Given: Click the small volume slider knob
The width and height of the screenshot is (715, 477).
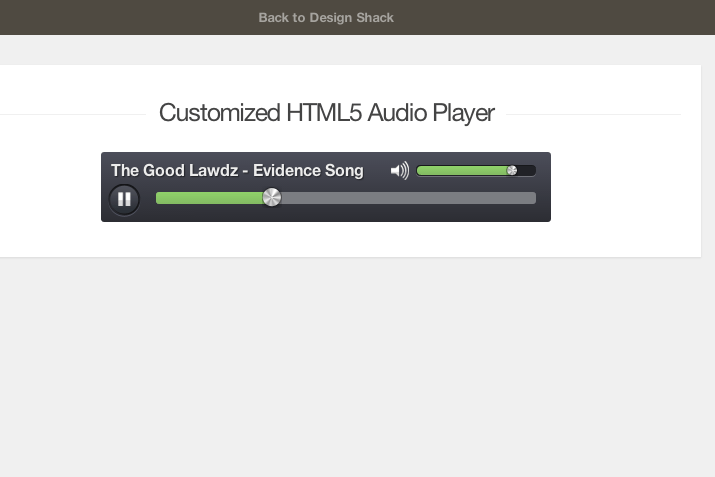Looking at the screenshot, I should (512, 170).
